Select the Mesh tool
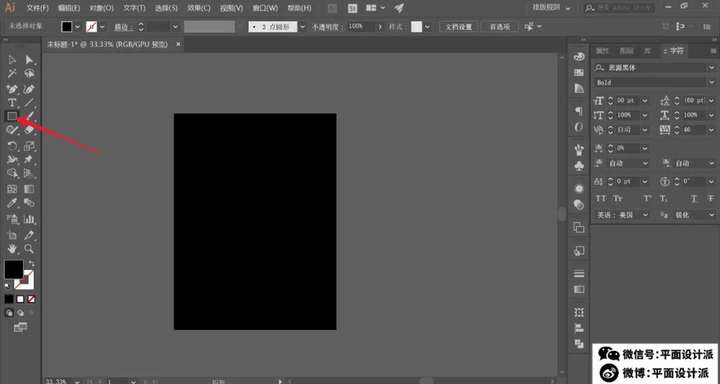The width and height of the screenshot is (720, 384). [x=12, y=189]
